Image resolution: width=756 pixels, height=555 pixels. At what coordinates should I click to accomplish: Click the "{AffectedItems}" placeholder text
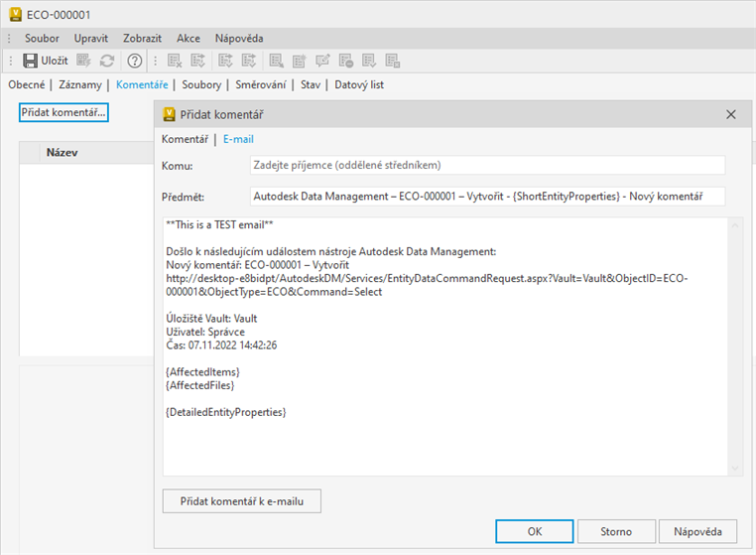click(202, 372)
